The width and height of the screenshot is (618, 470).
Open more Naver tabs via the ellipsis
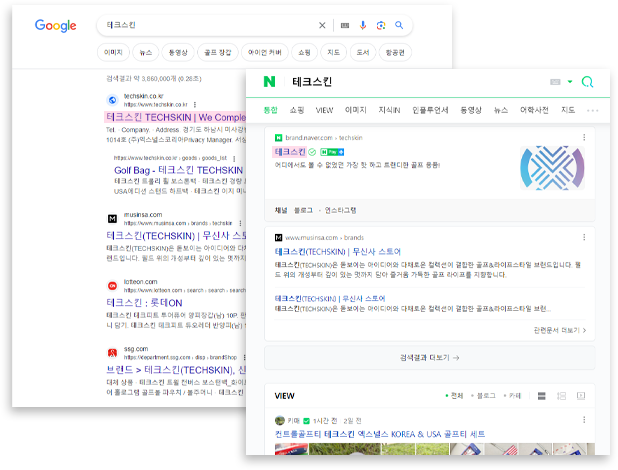[x=592, y=110]
